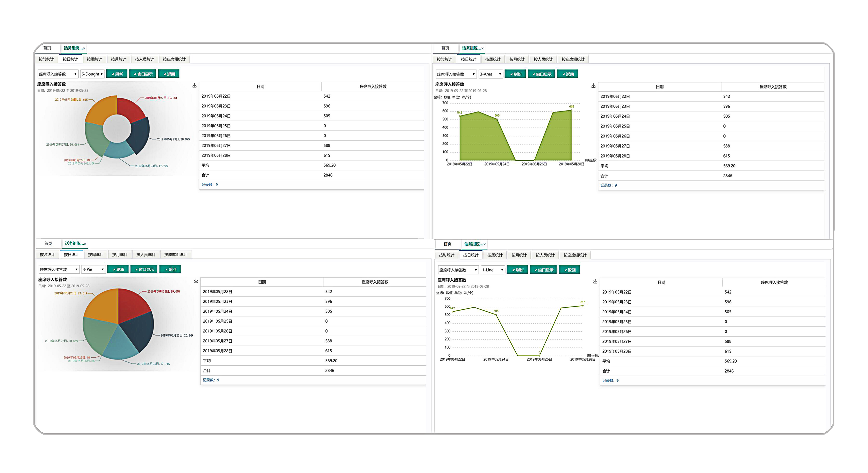Image resolution: width=868 pixels, height=473 pixels.
Task: Close the 话务组统 tab in the Area panel
Action: (483, 48)
